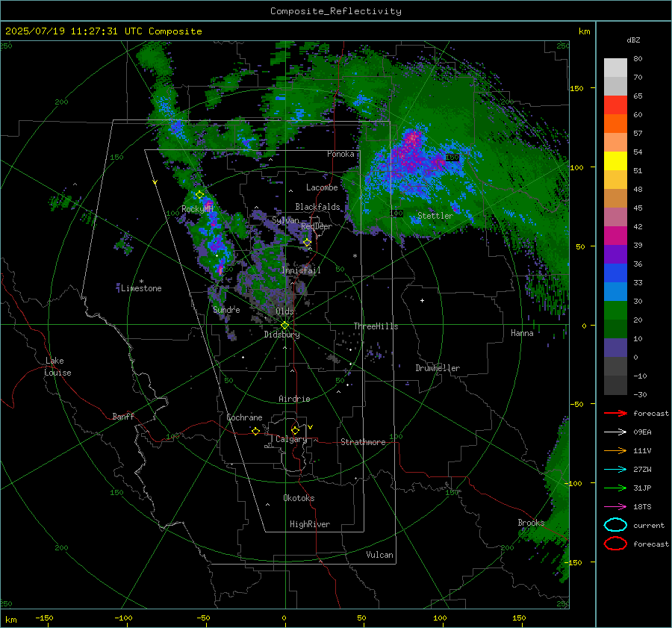The width and height of the screenshot is (672, 628).
Task: Click the Innisfail town label
Action: pos(301,270)
